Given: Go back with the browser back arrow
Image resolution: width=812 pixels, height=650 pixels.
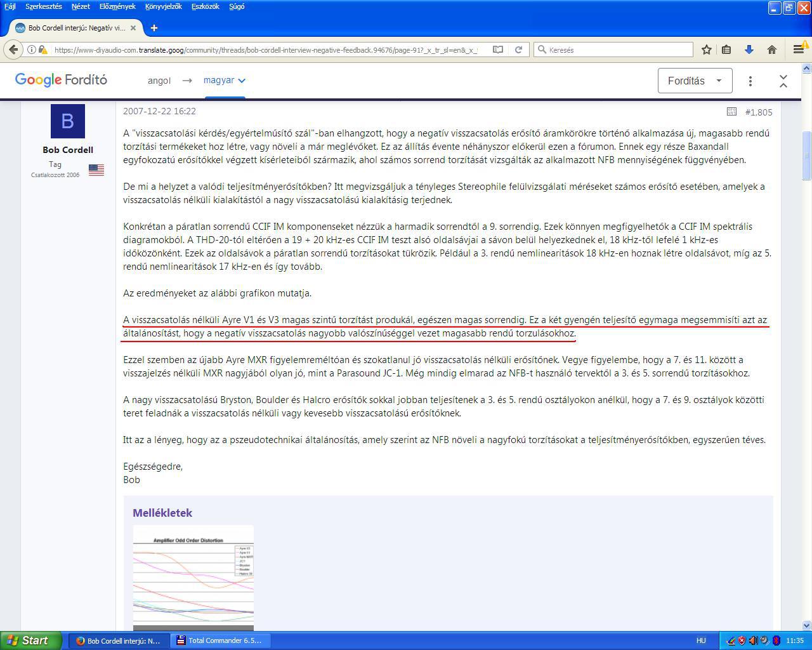Looking at the screenshot, I should pos(13,50).
